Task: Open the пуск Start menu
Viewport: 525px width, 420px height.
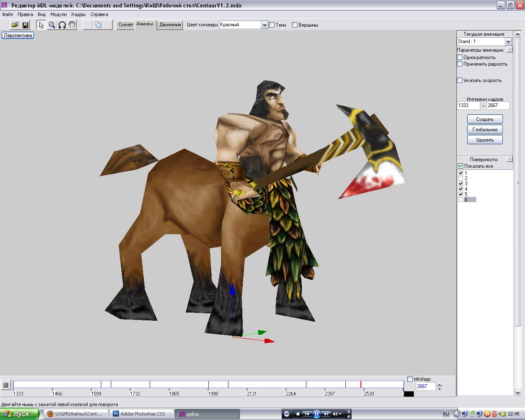Action: (19, 414)
